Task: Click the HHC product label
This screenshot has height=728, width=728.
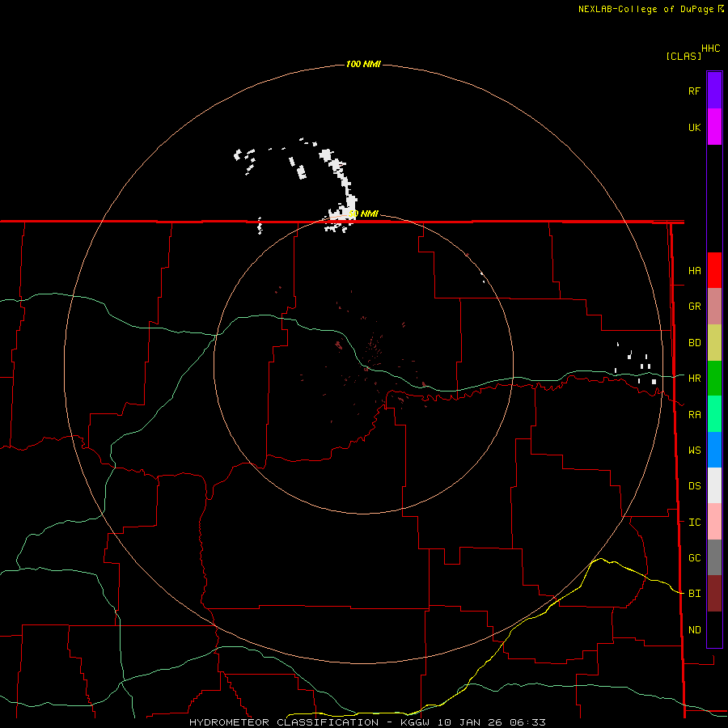Action: (710, 49)
